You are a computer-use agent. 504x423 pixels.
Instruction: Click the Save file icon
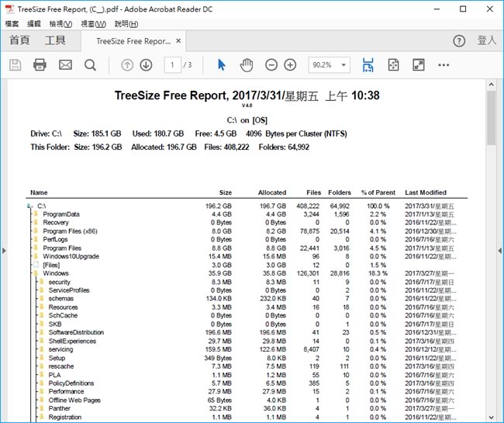click(15, 65)
